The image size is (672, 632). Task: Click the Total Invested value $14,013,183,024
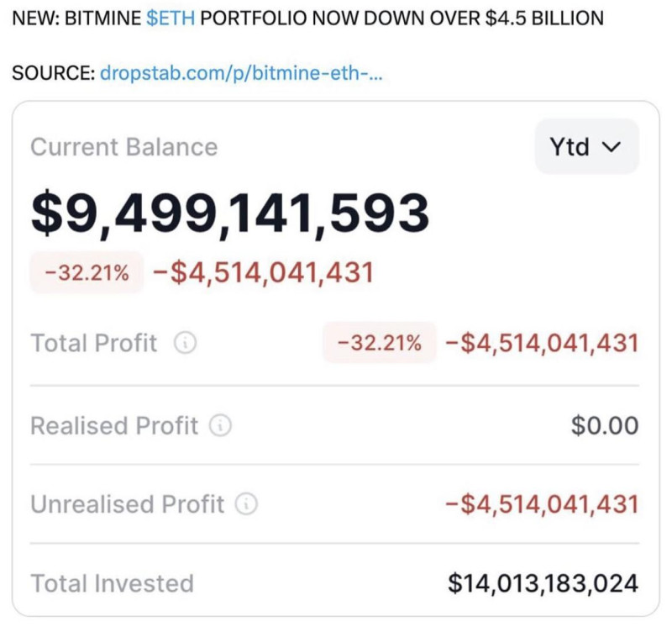[x=543, y=582]
